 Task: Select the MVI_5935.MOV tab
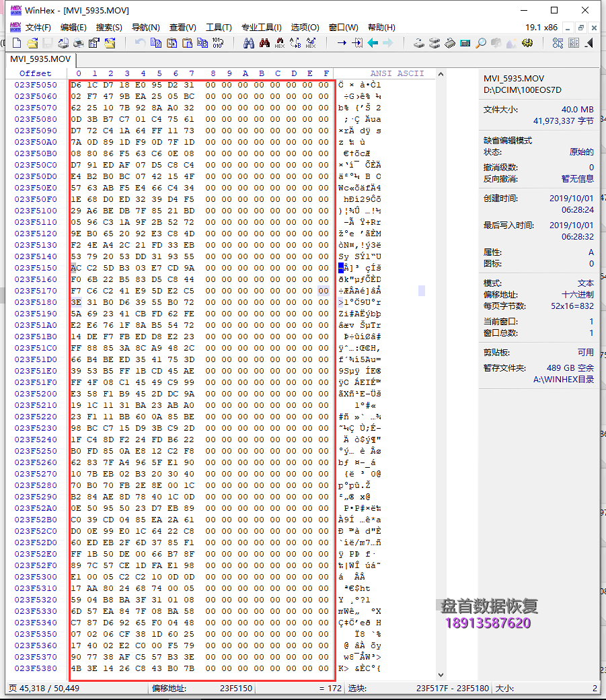coord(40,59)
